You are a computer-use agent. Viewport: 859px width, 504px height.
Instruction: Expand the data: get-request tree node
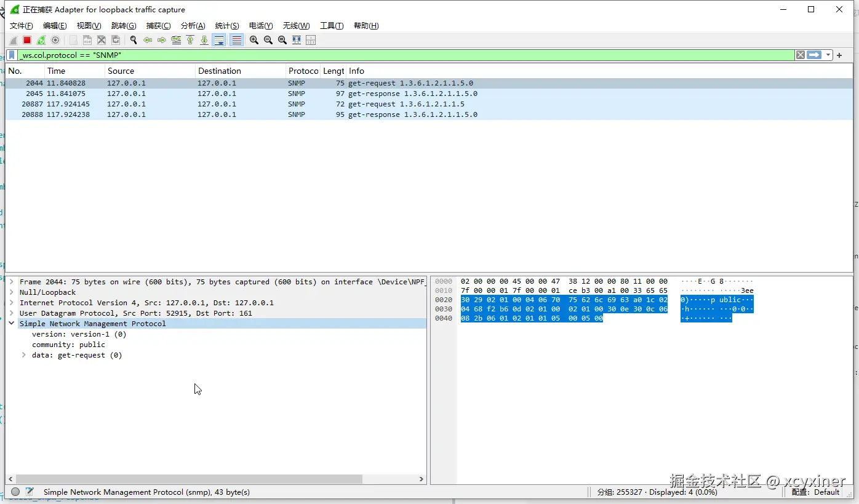23,355
